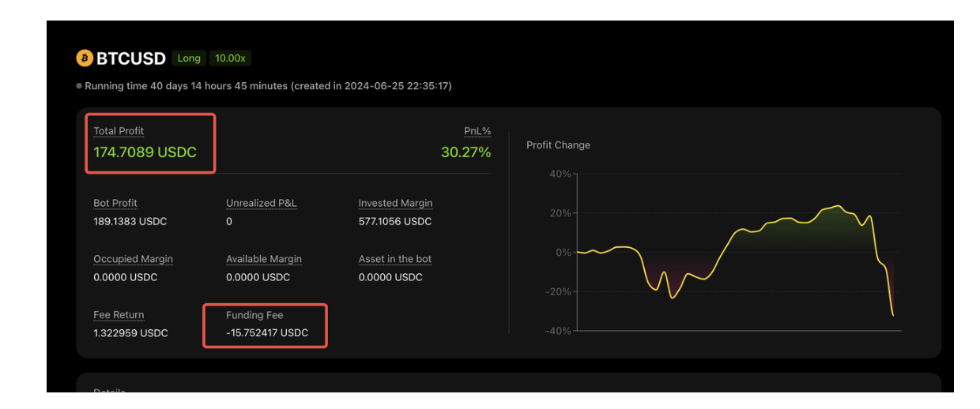
Task: Click the Unrealized P&L label
Action: (x=262, y=203)
